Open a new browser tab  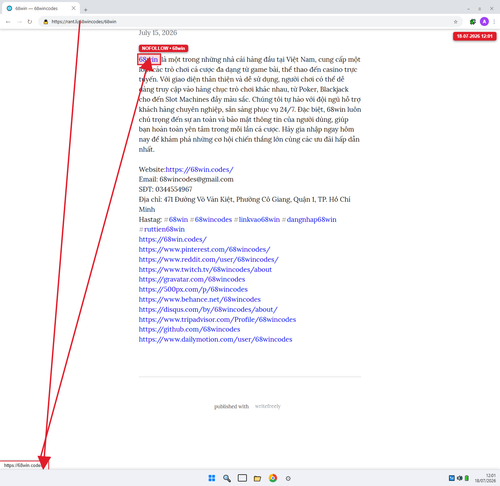coord(86,10)
